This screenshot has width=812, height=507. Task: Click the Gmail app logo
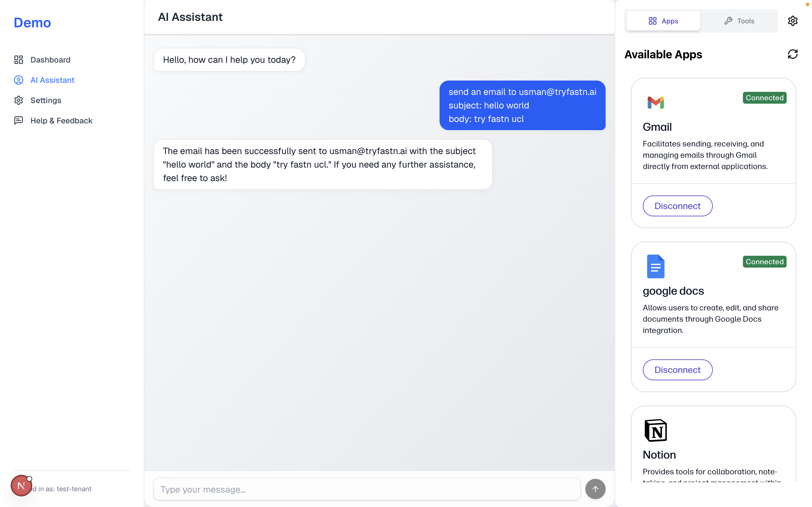point(656,102)
